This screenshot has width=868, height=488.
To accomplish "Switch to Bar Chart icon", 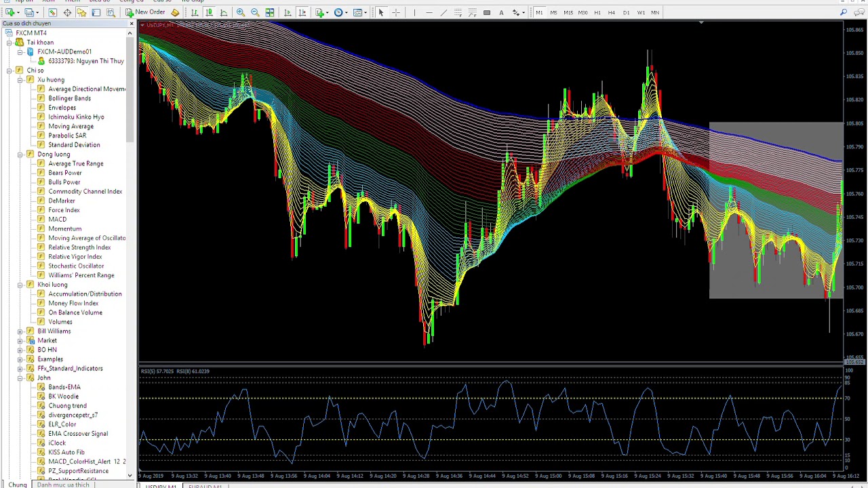I will click(195, 12).
